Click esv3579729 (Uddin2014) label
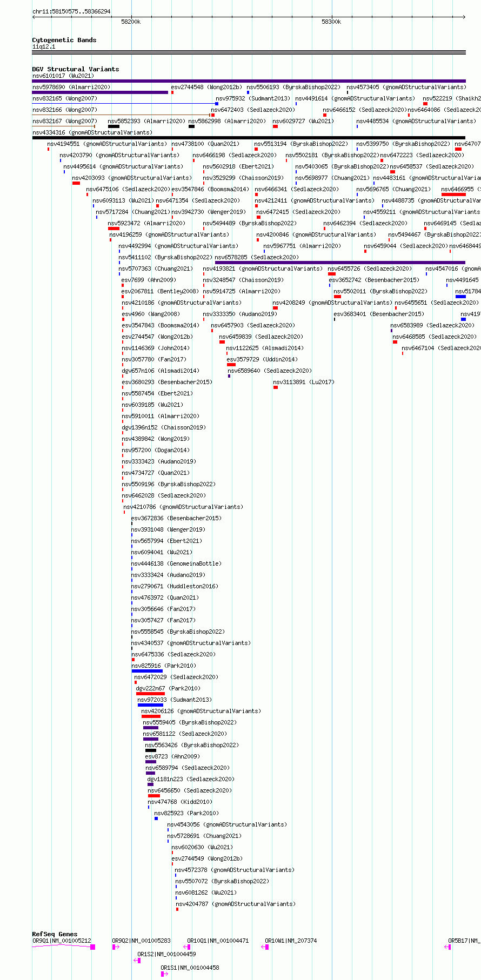 pyautogui.click(x=262, y=359)
